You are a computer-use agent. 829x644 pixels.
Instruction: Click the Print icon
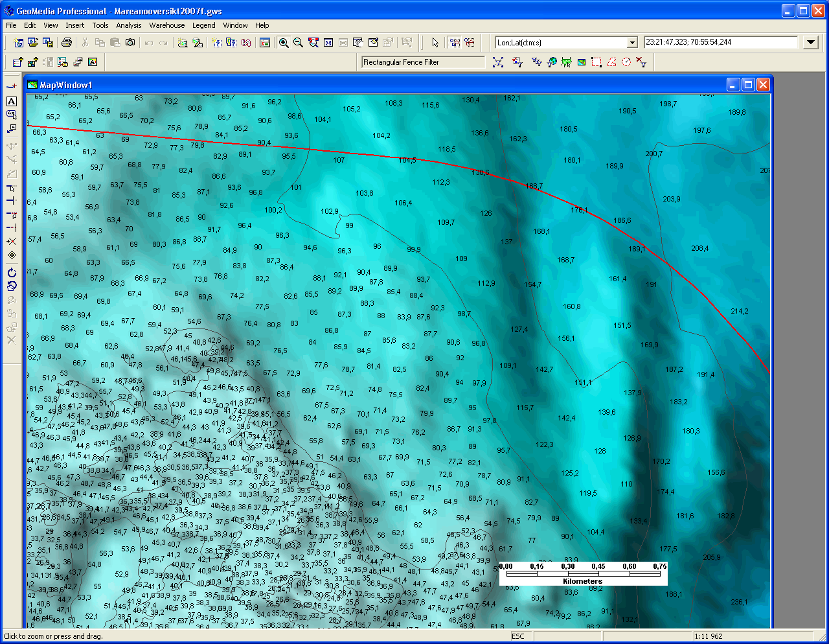[x=66, y=43]
